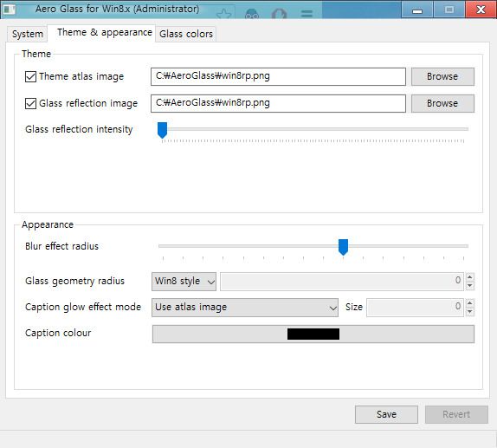Click the Revert button
The image size is (497, 448).
click(456, 414)
